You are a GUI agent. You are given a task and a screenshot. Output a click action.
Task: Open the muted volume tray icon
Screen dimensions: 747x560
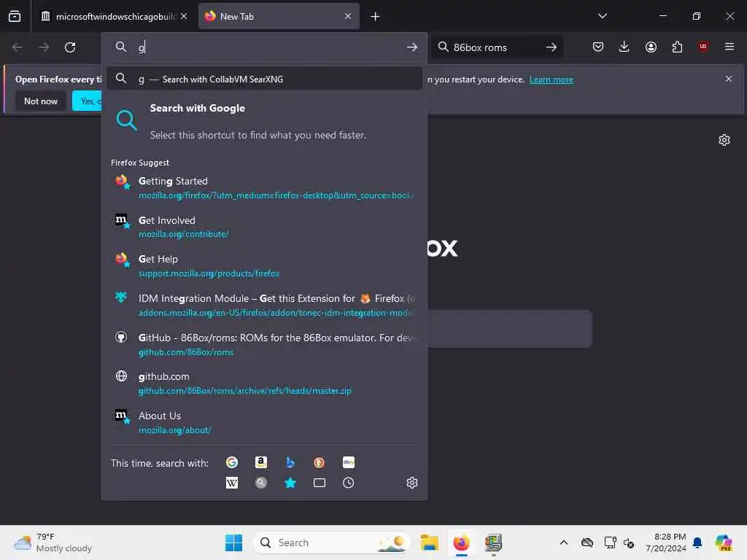(x=629, y=542)
